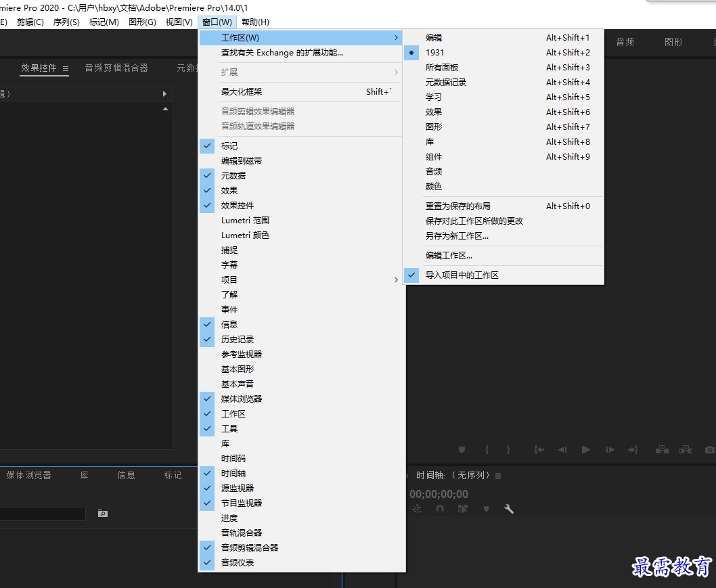Viewport: 716px width, 588px height.
Task: Choose 编辑 workspace Alt+Shift+1
Action: click(x=504, y=37)
